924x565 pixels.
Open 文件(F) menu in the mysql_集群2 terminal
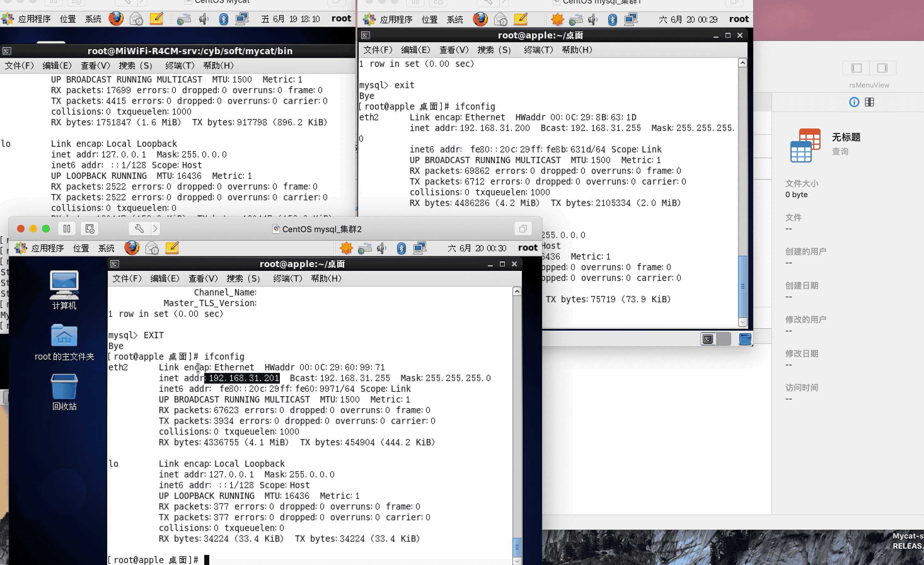pyautogui.click(x=127, y=278)
